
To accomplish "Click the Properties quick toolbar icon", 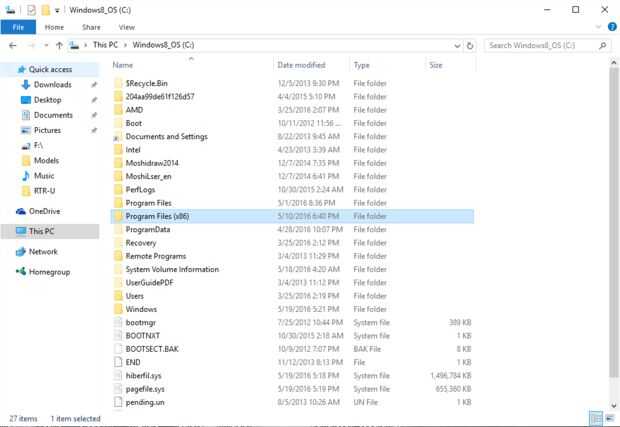I will (x=31, y=10).
